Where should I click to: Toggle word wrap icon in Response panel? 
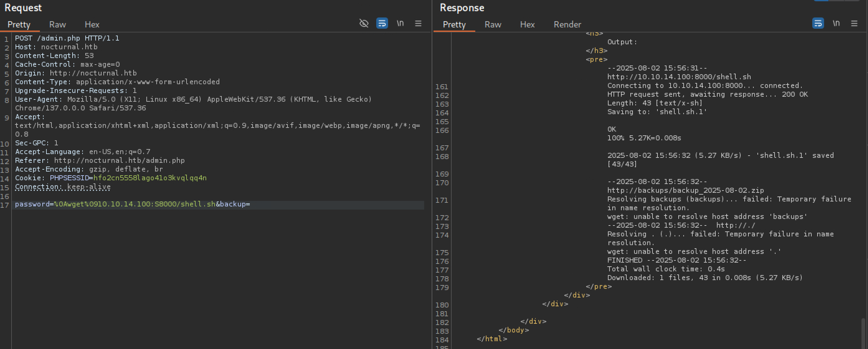tap(818, 23)
